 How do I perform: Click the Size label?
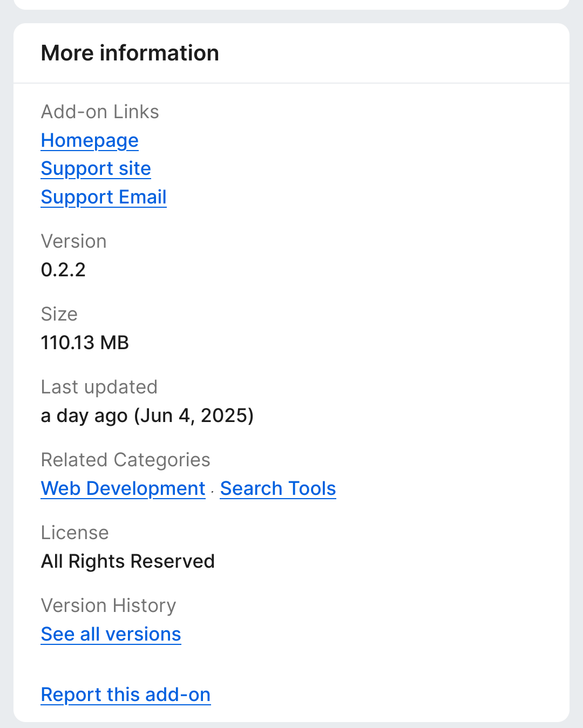coord(59,314)
